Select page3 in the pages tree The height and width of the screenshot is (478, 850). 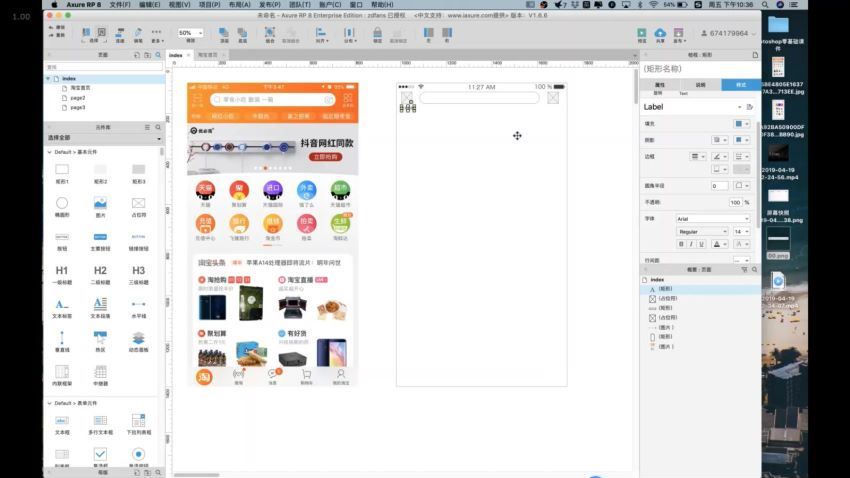pyautogui.click(x=78, y=107)
